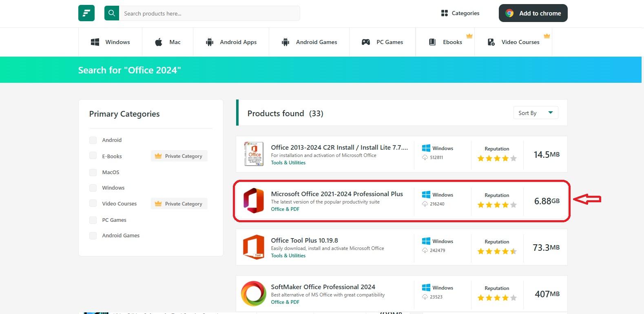Click the Windows icon in Microsoft Office Professional row
This screenshot has width=644, height=314.
[426, 195]
